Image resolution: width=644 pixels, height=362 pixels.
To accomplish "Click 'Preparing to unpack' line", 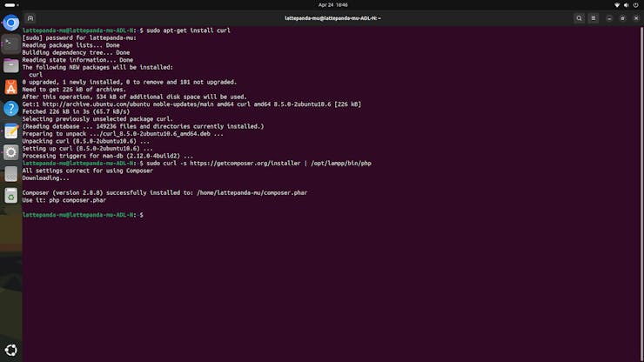I will (123, 134).
